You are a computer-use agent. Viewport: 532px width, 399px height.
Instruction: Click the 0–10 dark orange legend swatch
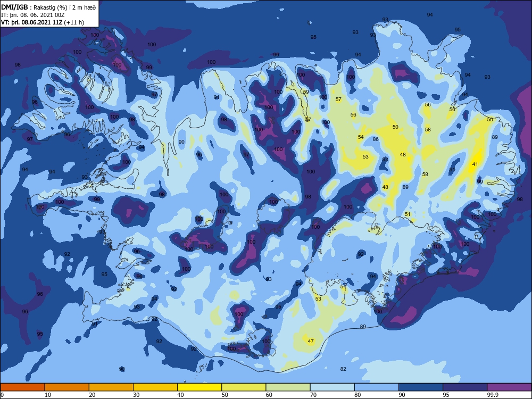click(22, 387)
